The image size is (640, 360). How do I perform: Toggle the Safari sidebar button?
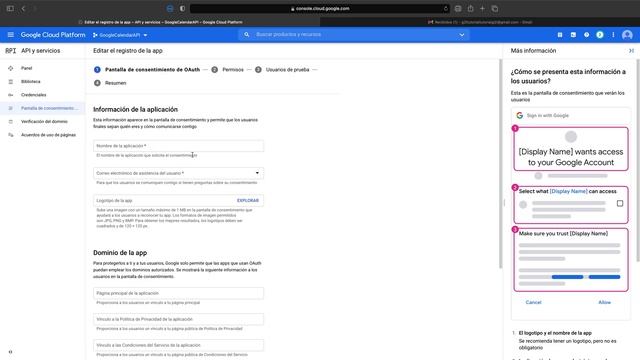click(10, 9)
